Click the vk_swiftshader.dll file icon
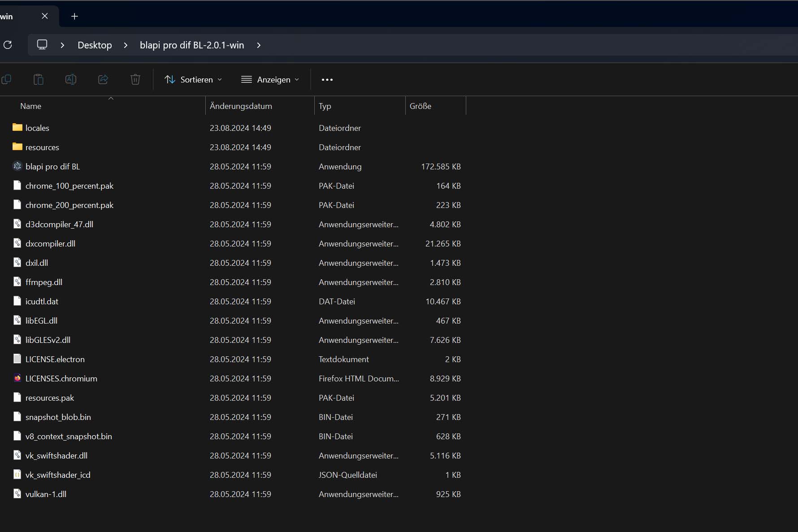Image resolution: width=798 pixels, height=532 pixels. coord(17,455)
